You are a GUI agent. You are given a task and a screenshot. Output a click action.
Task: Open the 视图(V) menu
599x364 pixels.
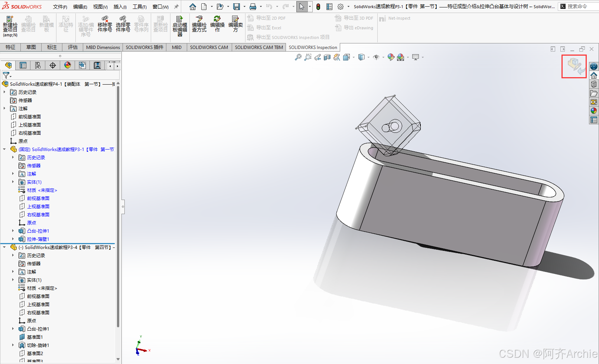100,7
